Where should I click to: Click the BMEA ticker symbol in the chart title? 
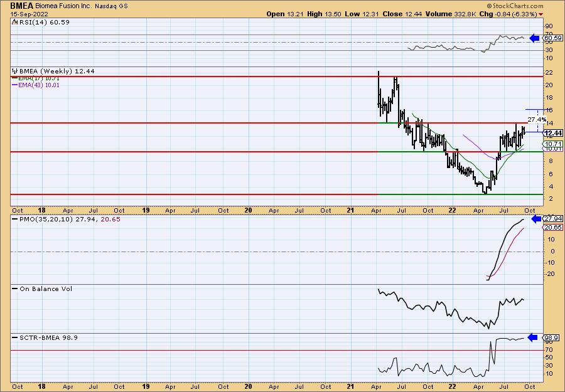[x=22, y=6]
